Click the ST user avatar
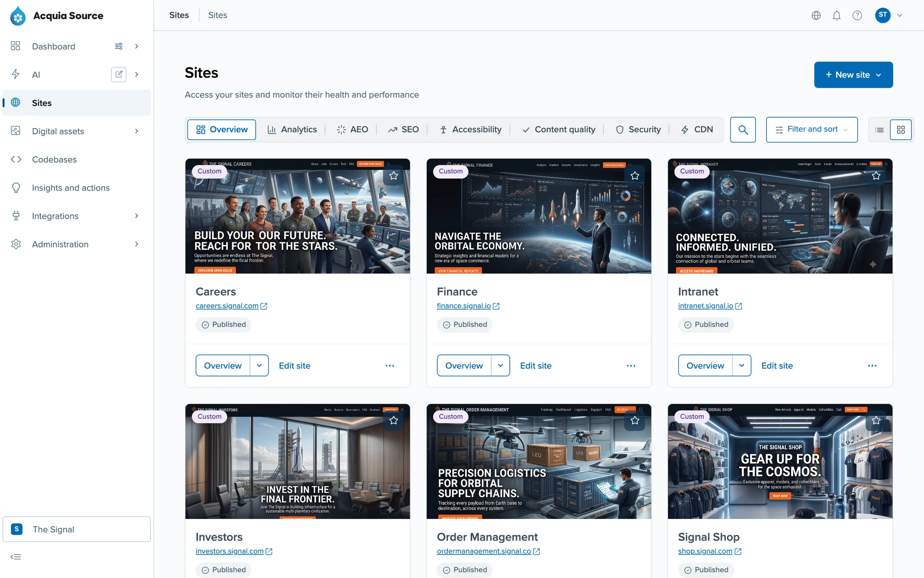 pyautogui.click(x=883, y=15)
